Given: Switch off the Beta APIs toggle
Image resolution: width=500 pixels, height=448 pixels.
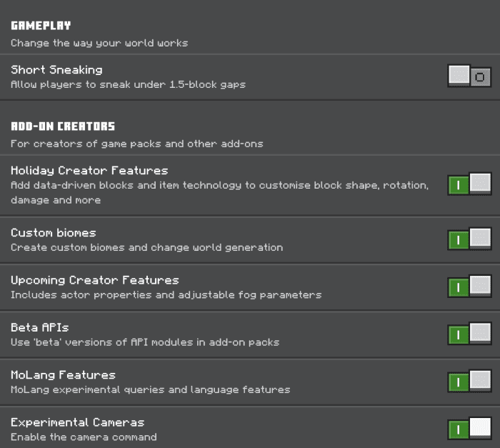Looking at the screenshot, I should click(x=469, y=334).
